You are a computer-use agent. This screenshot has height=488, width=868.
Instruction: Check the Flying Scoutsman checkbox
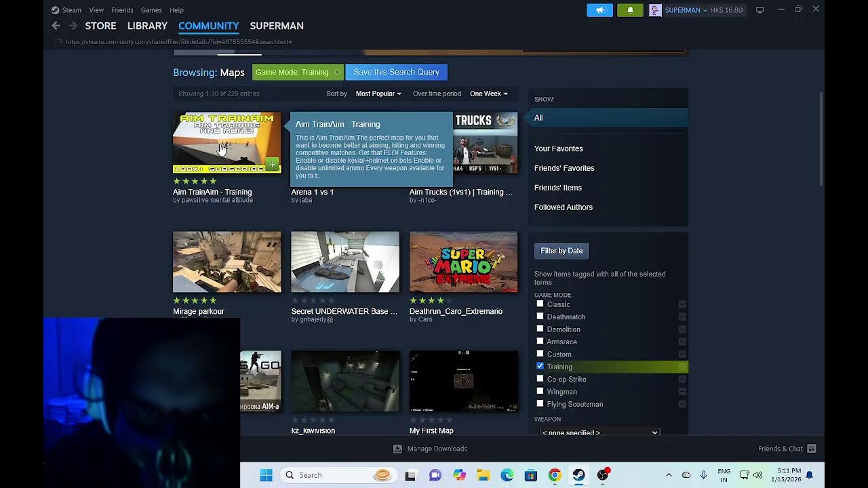[540, 403]
